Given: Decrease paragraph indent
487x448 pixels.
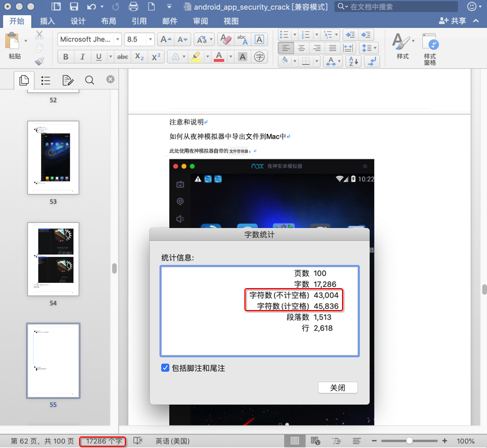Looking at the screenshot, I should pos(350,35).
